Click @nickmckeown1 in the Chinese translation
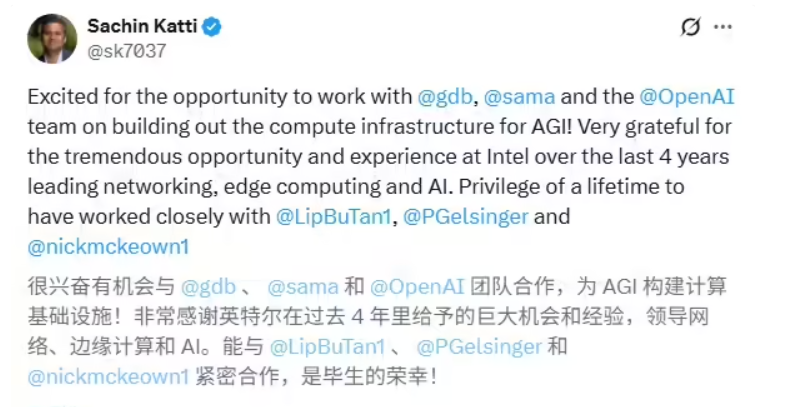This screenshot has width=806, height=407. [108, 377]
